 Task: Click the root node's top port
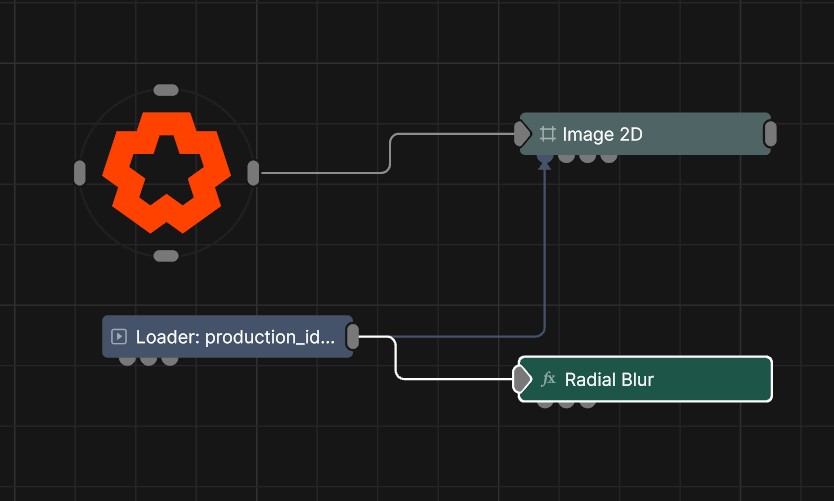(166, 90)
